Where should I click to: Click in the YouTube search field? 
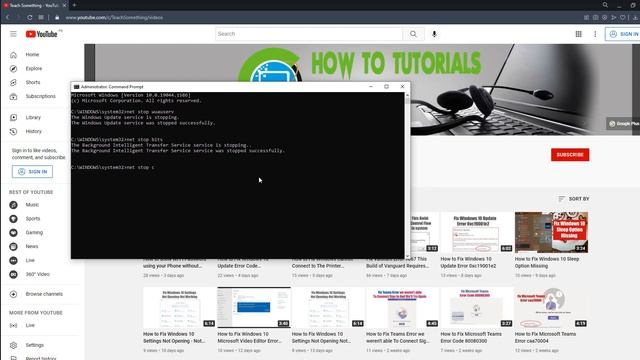309,34
